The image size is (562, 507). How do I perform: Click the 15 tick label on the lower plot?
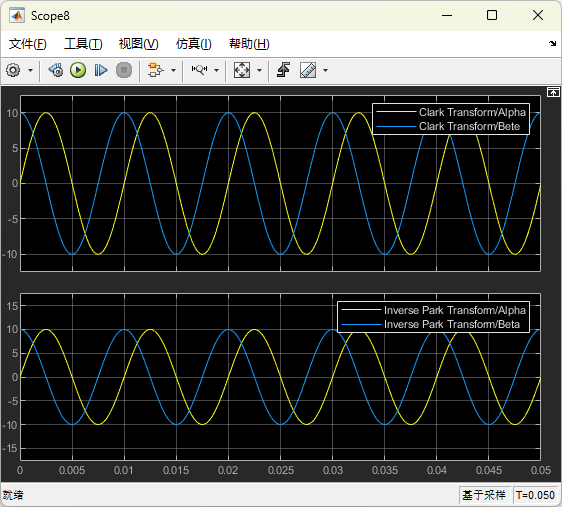point(12,306)
